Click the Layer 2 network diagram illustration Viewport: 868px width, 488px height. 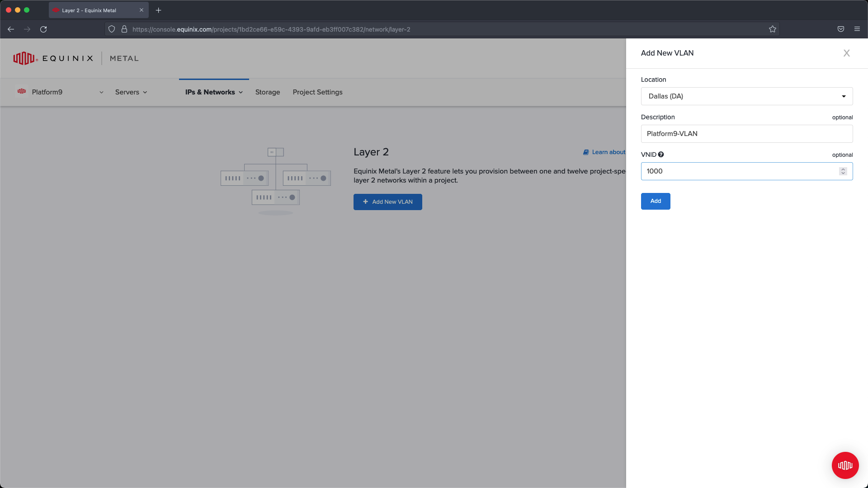[x=275, y=181]
